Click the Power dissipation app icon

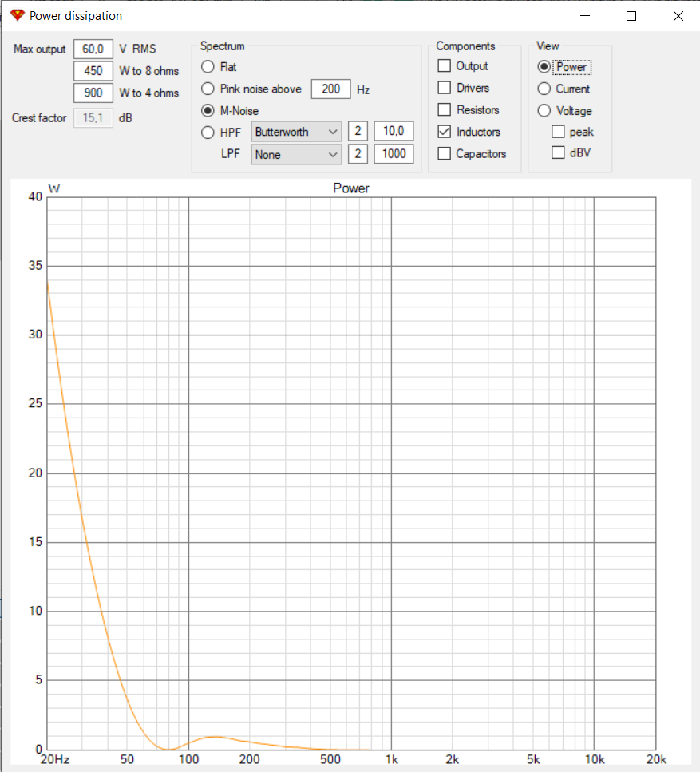(18, 15)
